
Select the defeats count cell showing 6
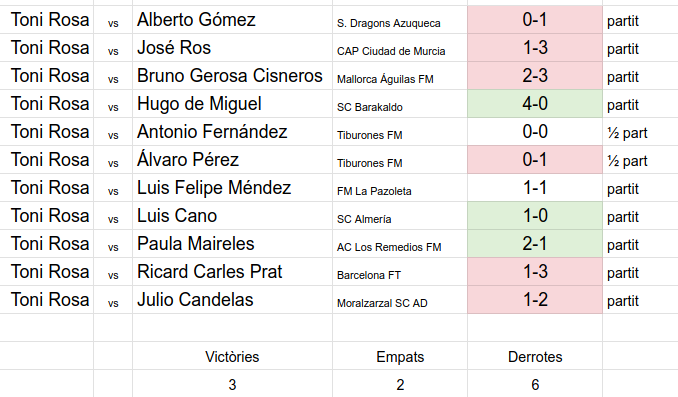(535, 384)
